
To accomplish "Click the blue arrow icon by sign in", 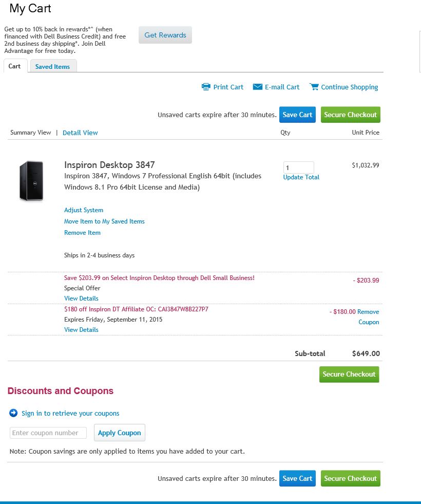I will (x=13, y=413).
